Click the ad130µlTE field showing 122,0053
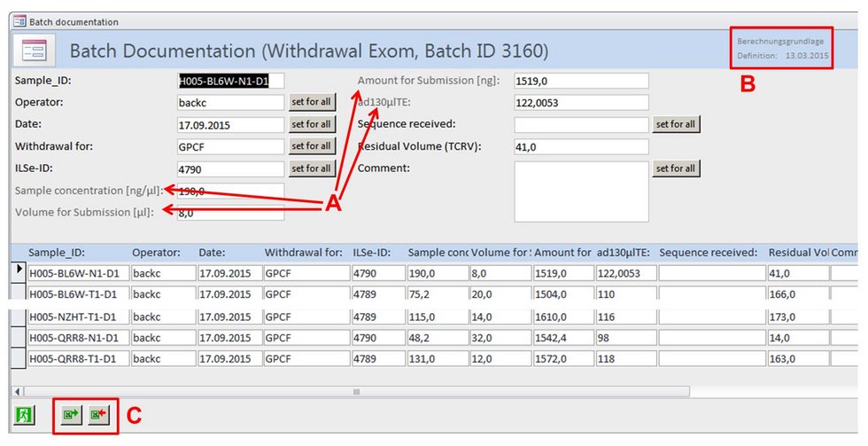Image resolution: width=868 pixels, height=446 pixels. click(581, 103)
